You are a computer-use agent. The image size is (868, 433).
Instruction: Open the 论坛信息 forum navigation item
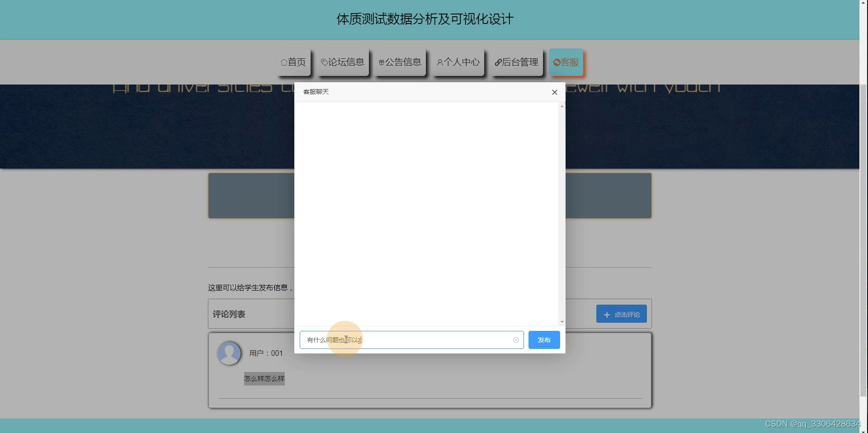343,62
